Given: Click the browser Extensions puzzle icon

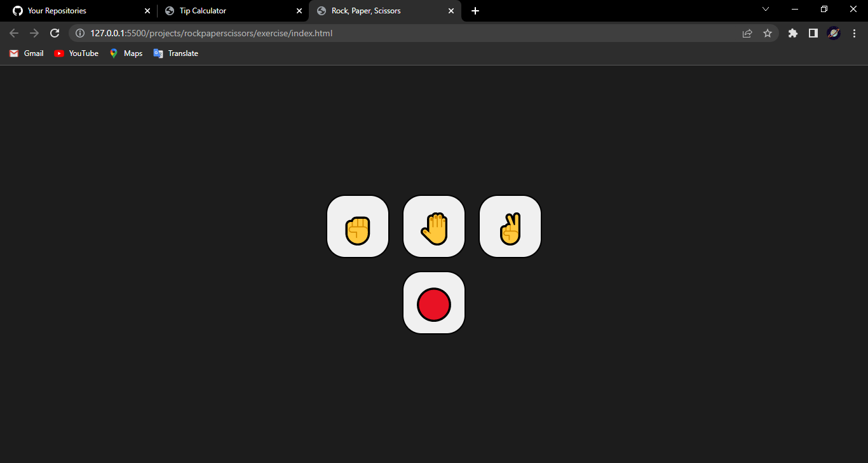Looking at the screenshot, I should coord(792,33).
